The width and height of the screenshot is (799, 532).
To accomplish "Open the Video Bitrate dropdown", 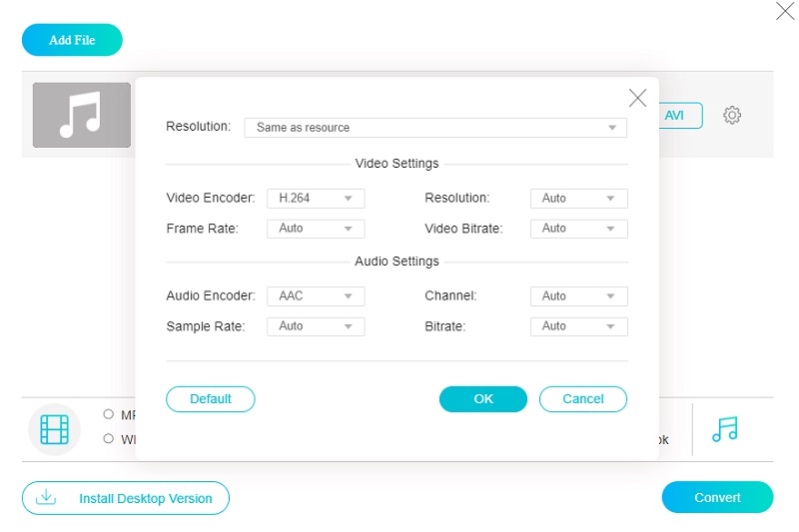I will tap(578, 229).
